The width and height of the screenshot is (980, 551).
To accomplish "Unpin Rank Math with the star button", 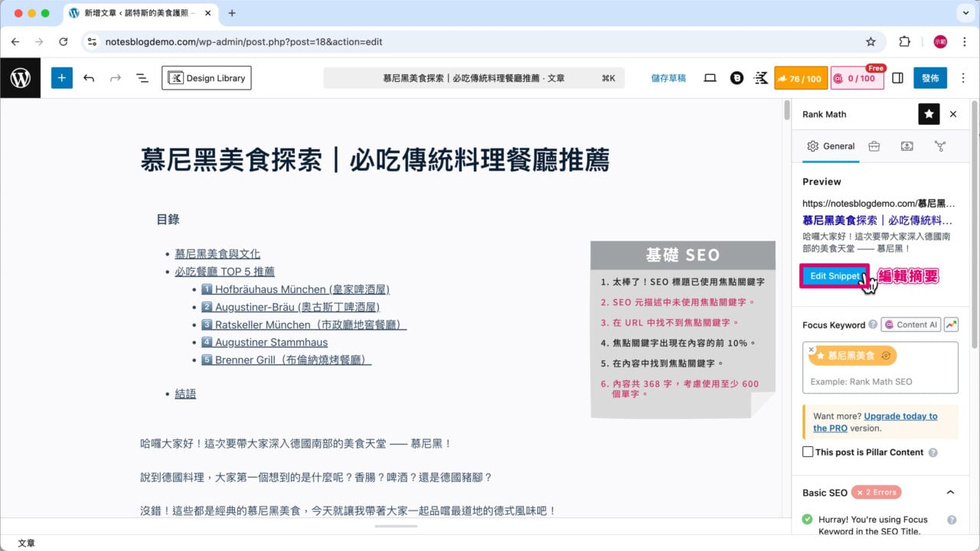I will click(929, 114).
